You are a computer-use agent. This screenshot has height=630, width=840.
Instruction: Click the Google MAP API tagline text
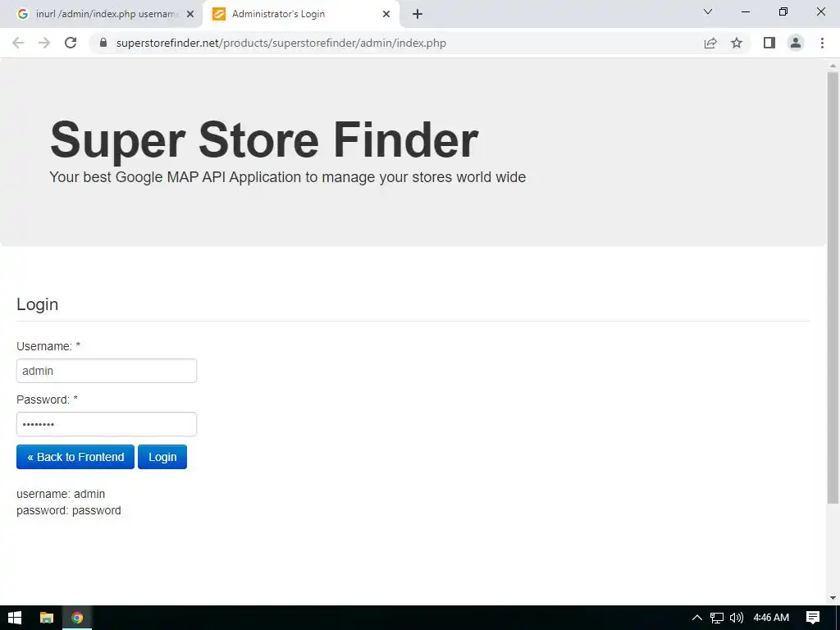tap(288, 177)
